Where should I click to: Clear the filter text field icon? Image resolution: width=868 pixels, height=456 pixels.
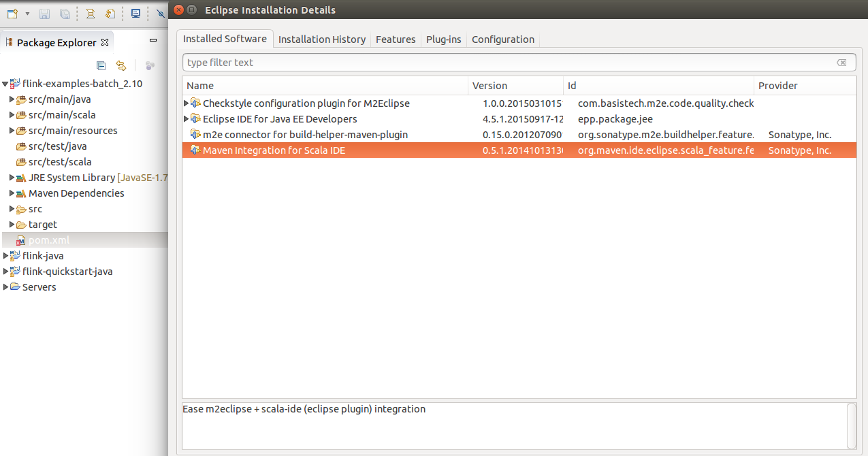(841, 63)
